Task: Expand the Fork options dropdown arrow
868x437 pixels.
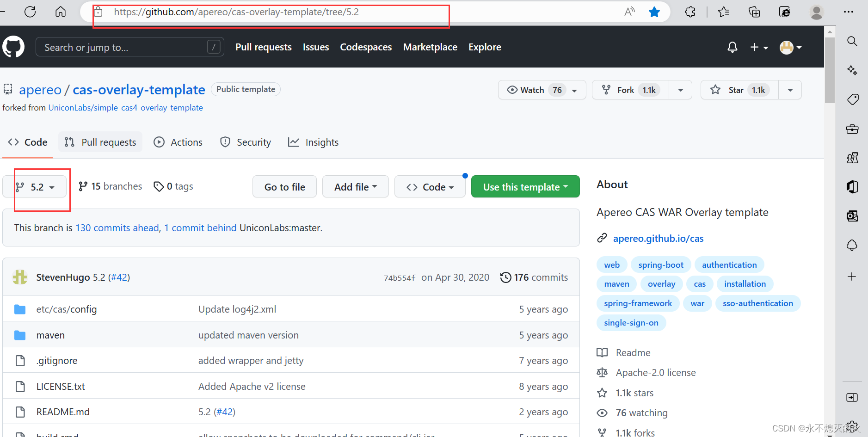Action: click(x=681, y=90)
